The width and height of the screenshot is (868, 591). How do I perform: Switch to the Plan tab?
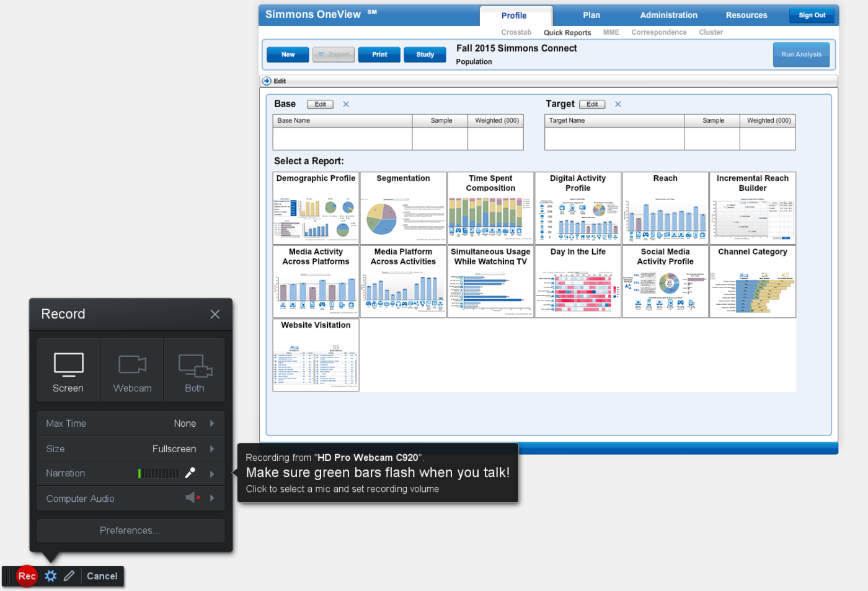click(590, 15)
